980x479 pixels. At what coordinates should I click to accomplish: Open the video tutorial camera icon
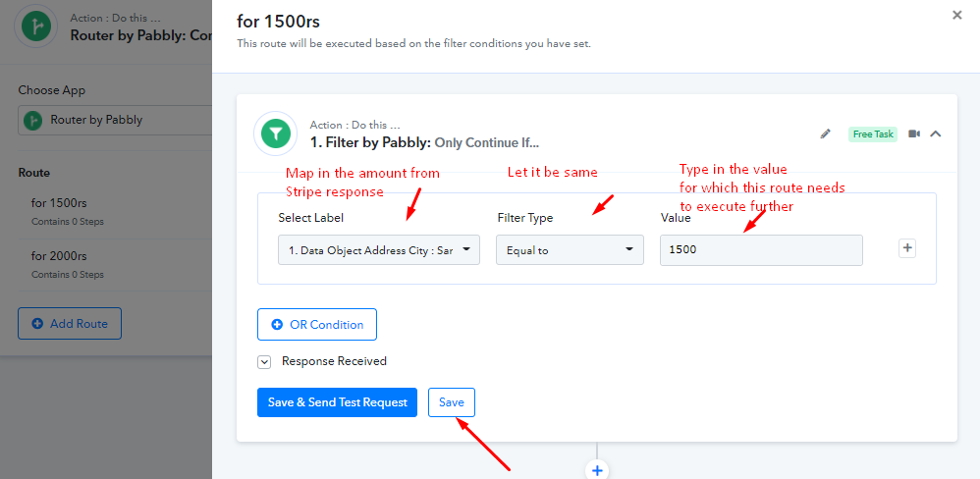[x=914, y=133]
